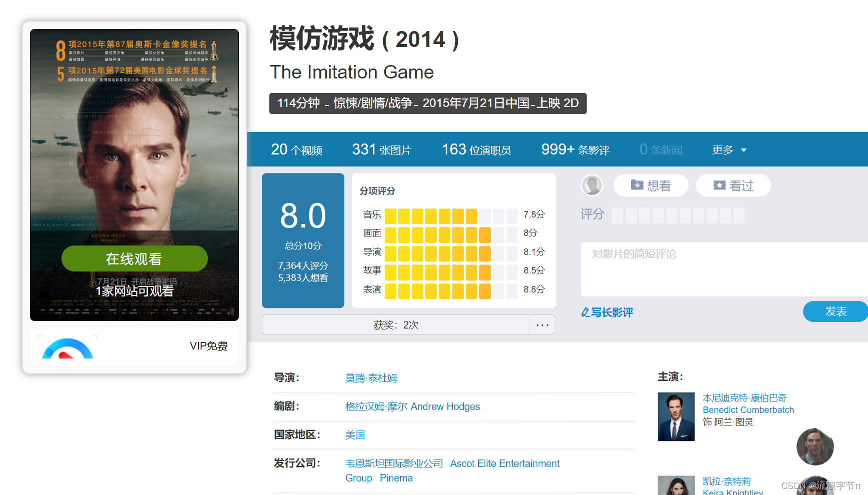Select the '5,383人想看' text
Image resolution: width=868 pixels, height=495 pixels.
coord(303,277)
